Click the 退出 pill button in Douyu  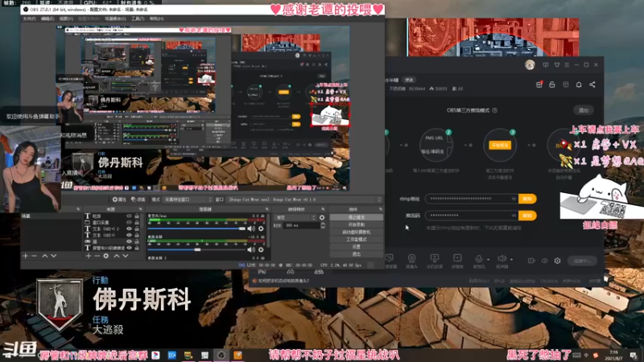583,110
